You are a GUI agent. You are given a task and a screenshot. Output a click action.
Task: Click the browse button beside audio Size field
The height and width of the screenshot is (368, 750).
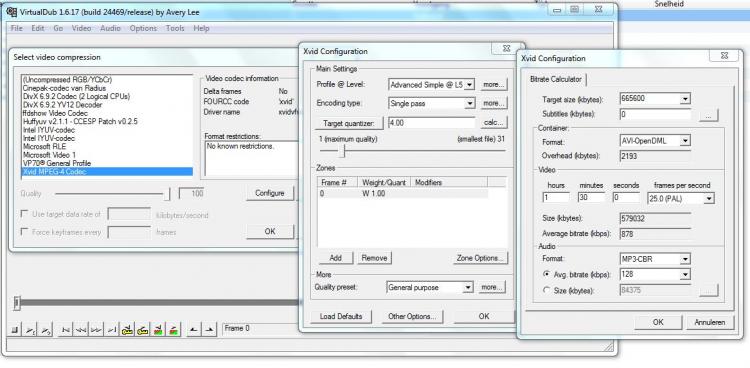click(708, 290)
